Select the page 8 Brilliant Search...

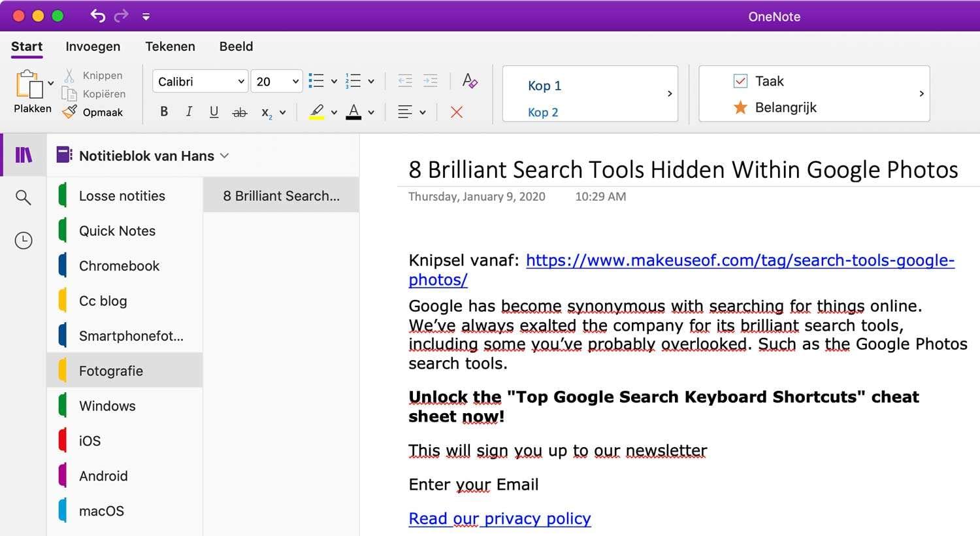[x=281, y=195]
